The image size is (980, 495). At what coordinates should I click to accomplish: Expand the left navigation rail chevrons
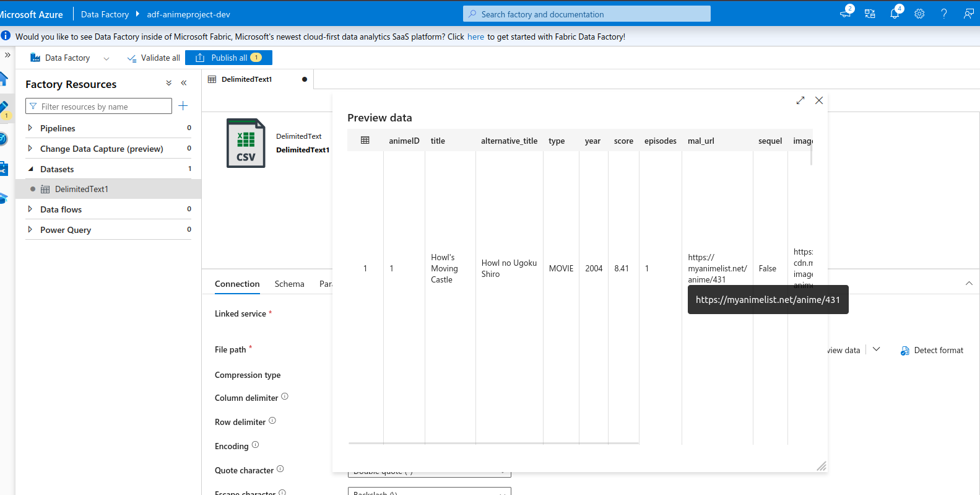coord(7,55)
